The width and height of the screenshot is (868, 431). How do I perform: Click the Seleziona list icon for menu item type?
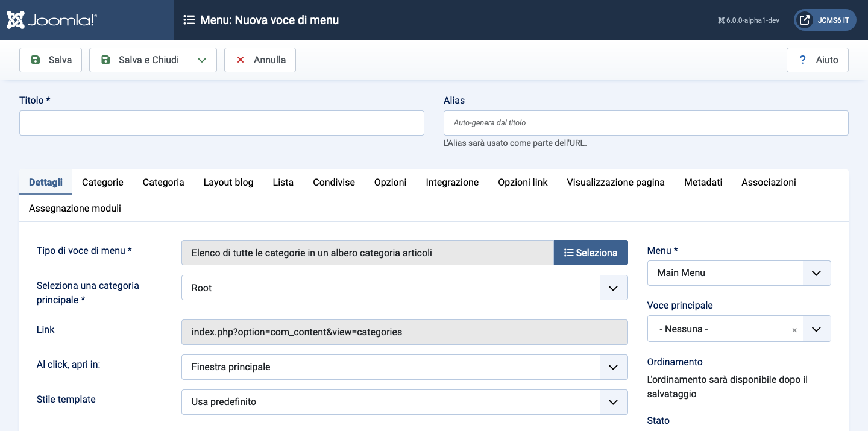(x=568, y=253)
